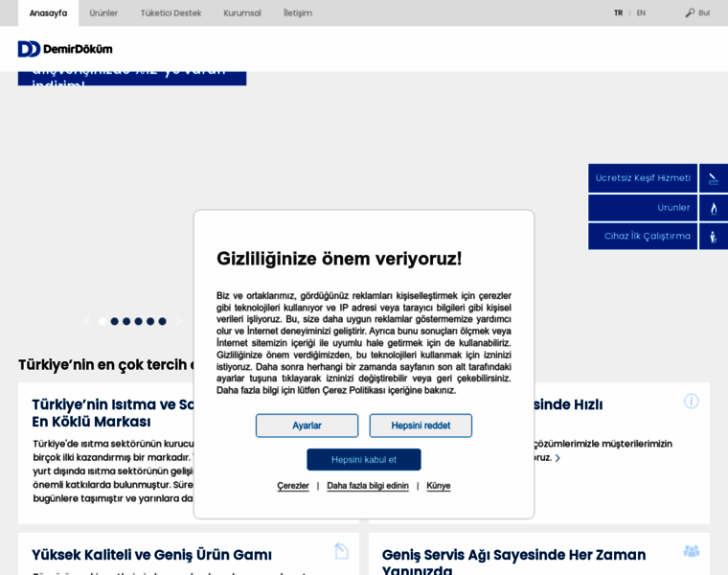The height and width of the screenshot is (575, 728).
Task: Open Daha fazla bilgi edinin link
Action: pyautogui.click(x=368, y=485)
